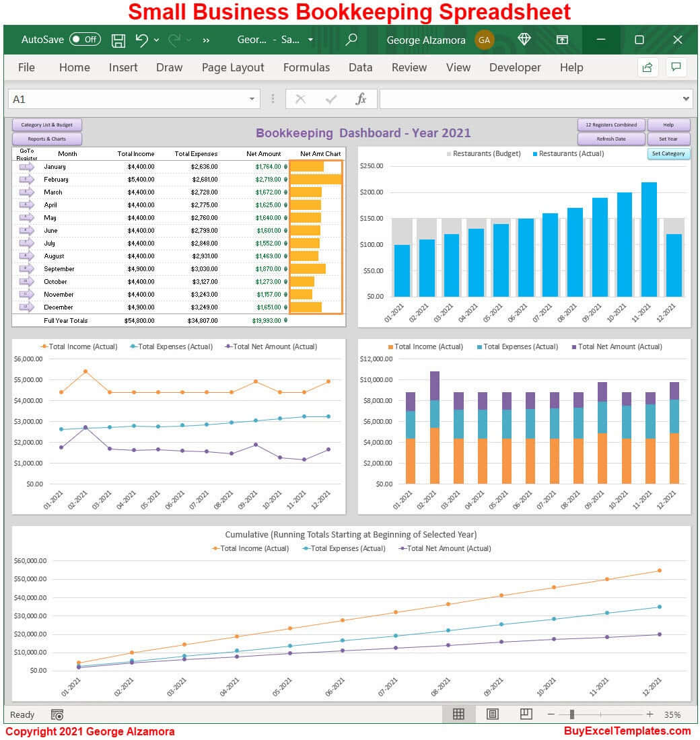
Task: Expand the Quick Access Toolbar overflow chevron
Action: point(206,40)
